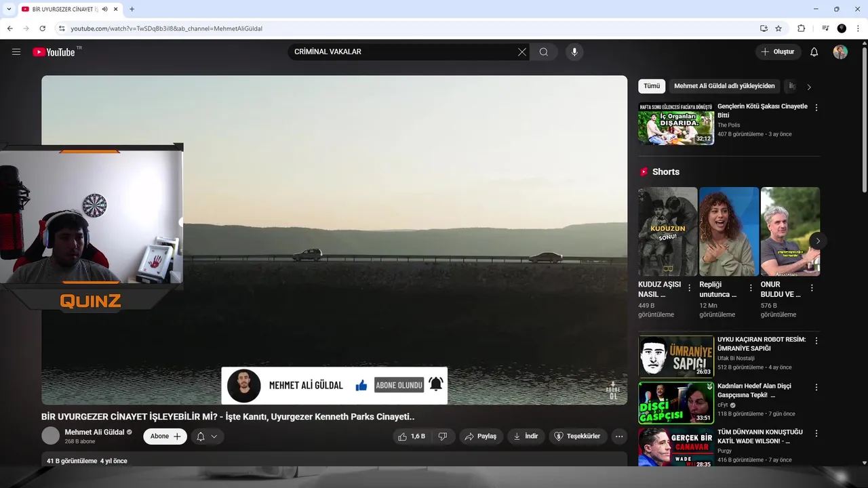Viewport: 868px width, 488px height.
Task: Click the page vertical scrollbar
Action: coord(864,119)
